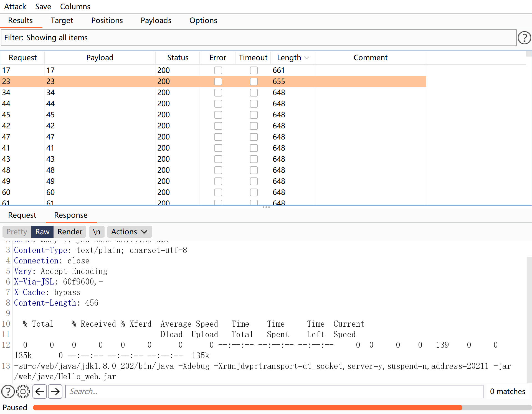
Task: Toggle Error checkbox for request 34
Action: coord(218,93)
